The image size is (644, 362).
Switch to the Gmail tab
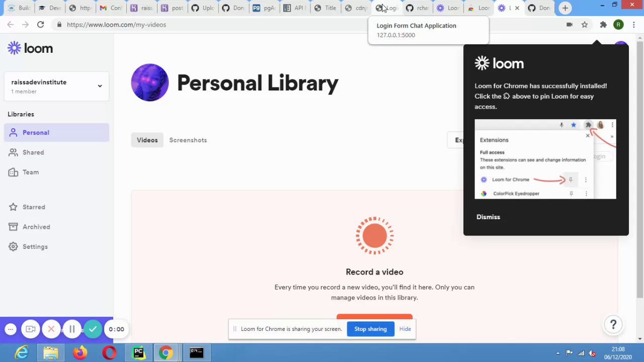pyautogui.click(x=111, y=8)
